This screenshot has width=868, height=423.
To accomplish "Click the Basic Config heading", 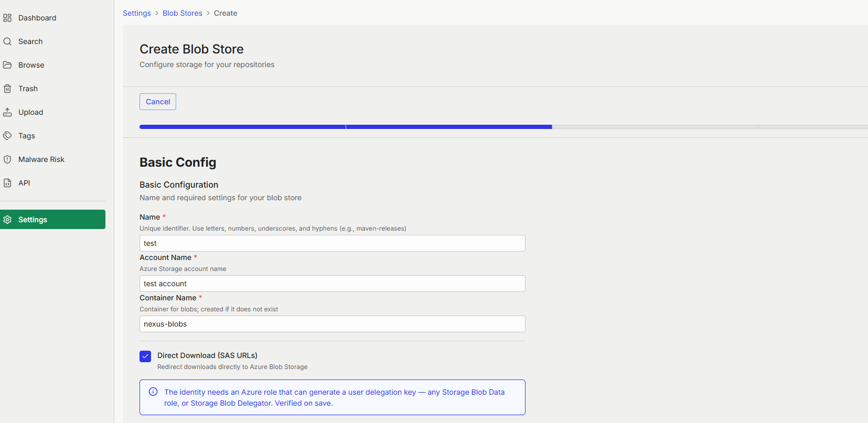I will 178,162.
